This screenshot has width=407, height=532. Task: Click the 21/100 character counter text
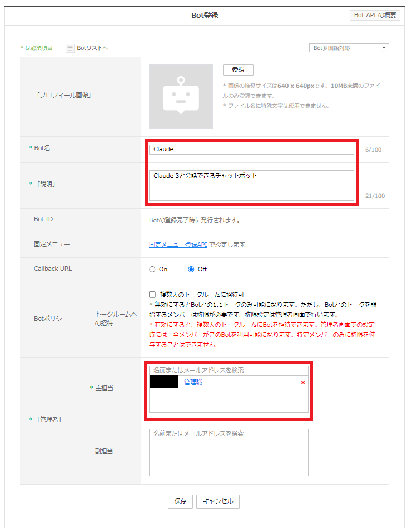[375, 196]
